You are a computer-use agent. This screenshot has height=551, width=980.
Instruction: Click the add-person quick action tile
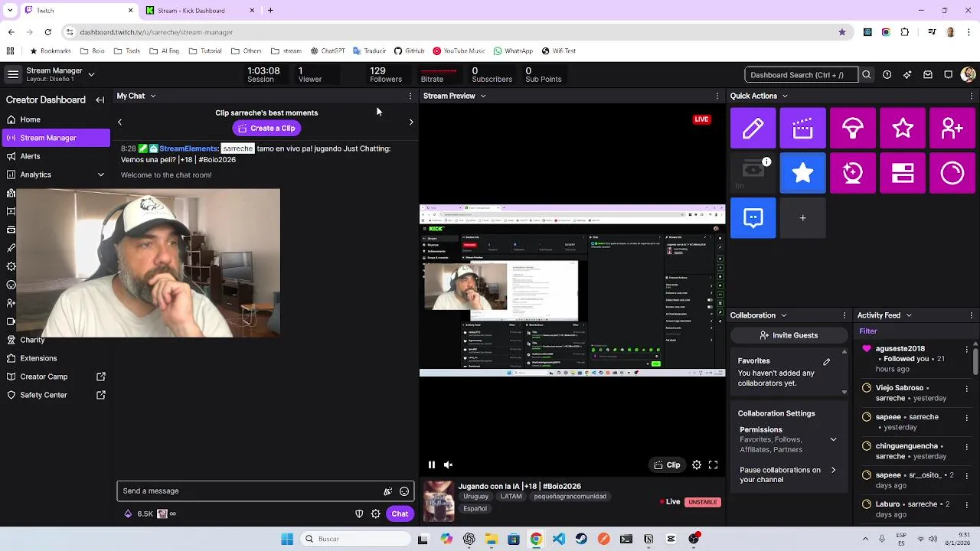coord(952,129)
